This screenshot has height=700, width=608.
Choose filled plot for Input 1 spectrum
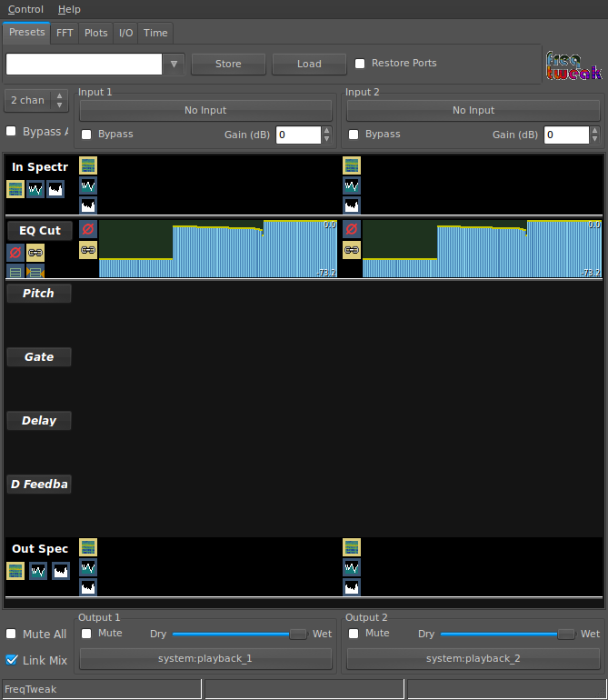click(88, 205)
